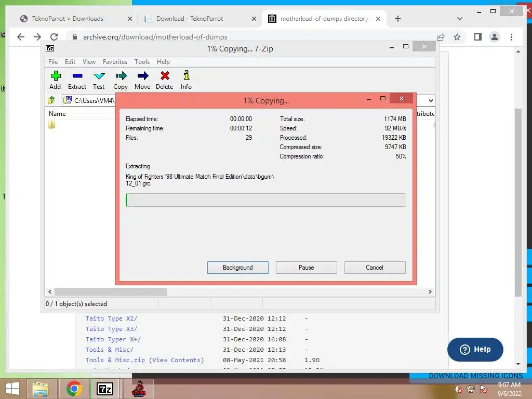Go up one folder level in 7-Zip

coord(51,100)
